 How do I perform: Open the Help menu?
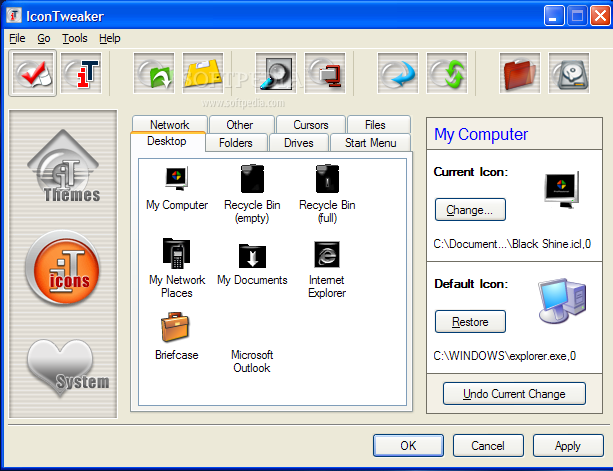pos(109,38)
